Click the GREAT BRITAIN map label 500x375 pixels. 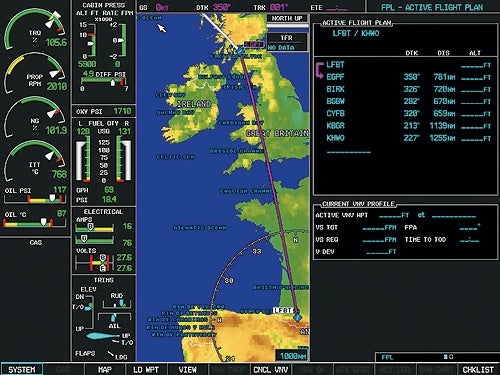click(x=277, y=134)
